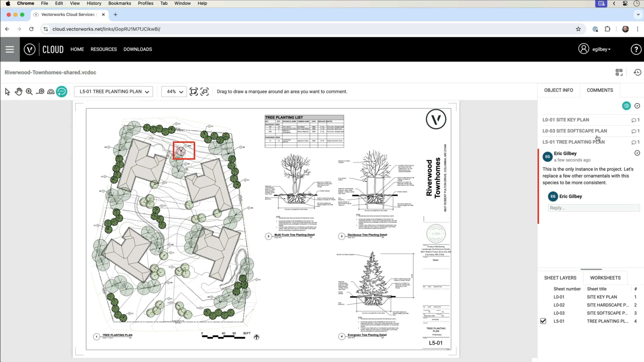
Task: Select the protractor angle tool
Action: click(x=51, y=92)
